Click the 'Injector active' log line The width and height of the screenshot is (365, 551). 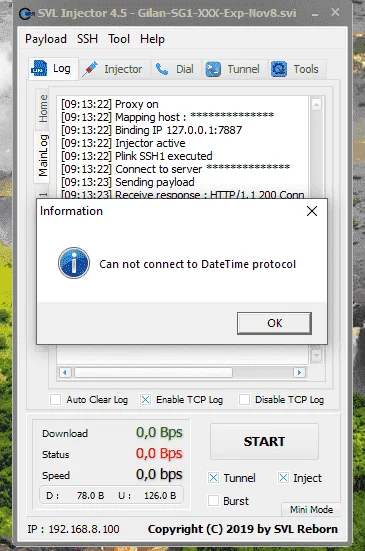(x=123, y=143)
